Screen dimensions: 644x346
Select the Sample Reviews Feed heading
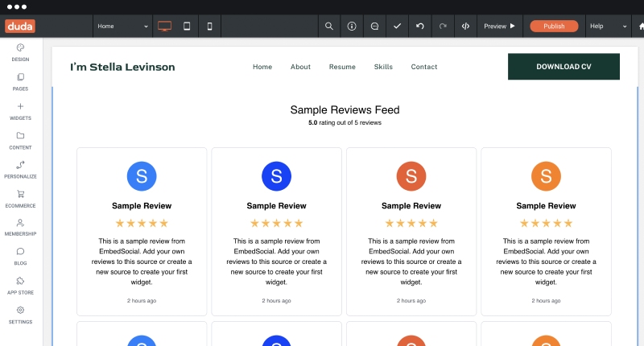click(345, 110)
